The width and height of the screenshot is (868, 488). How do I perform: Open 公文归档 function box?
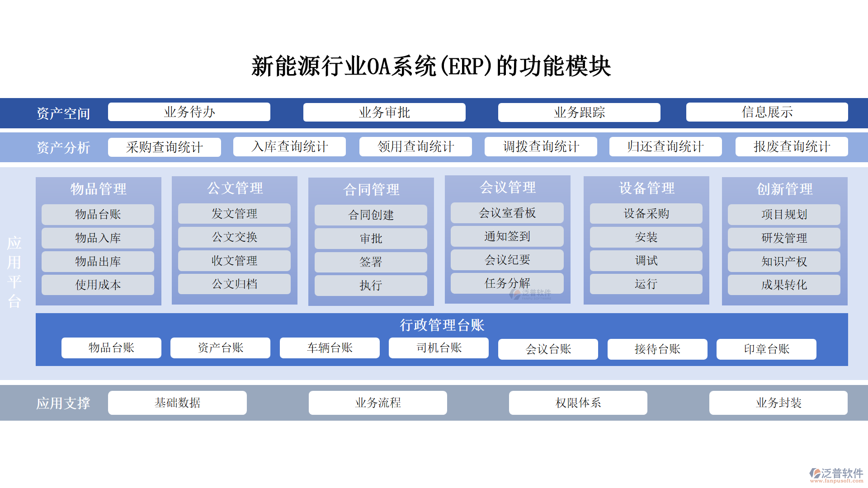(234, 284)
